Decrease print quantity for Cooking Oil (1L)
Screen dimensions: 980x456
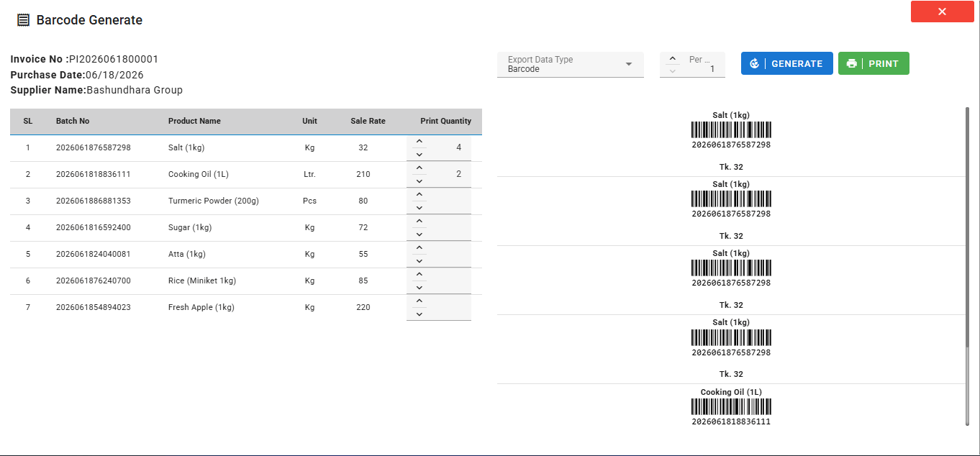[x=419, y=181]
